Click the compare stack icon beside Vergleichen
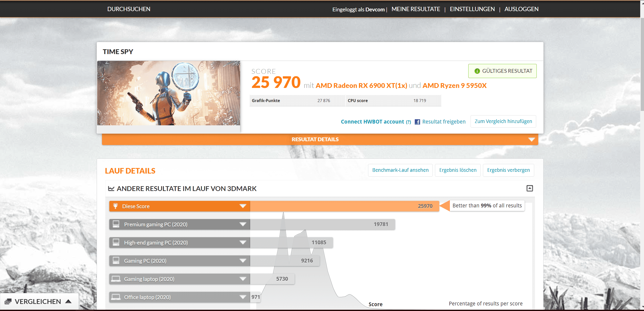The image size is (644, 311). click(8, 301)
